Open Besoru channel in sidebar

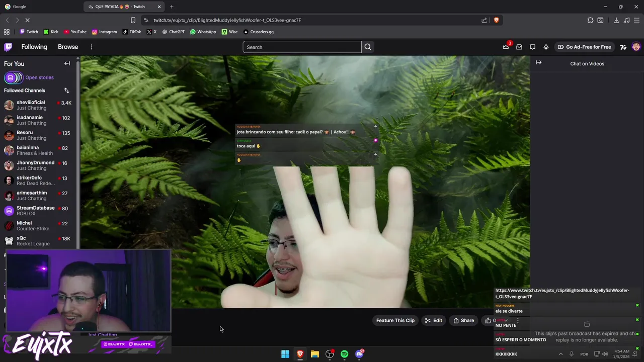click(38, 135)
